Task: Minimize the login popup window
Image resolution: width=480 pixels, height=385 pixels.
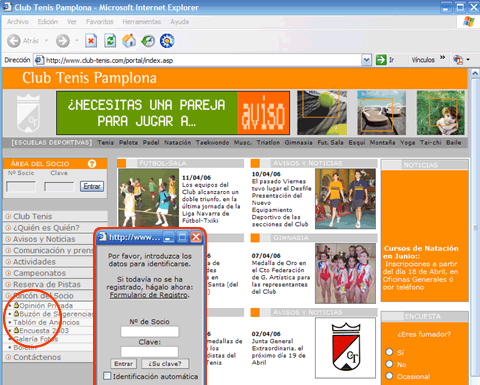Action: [x=168, y=237]
